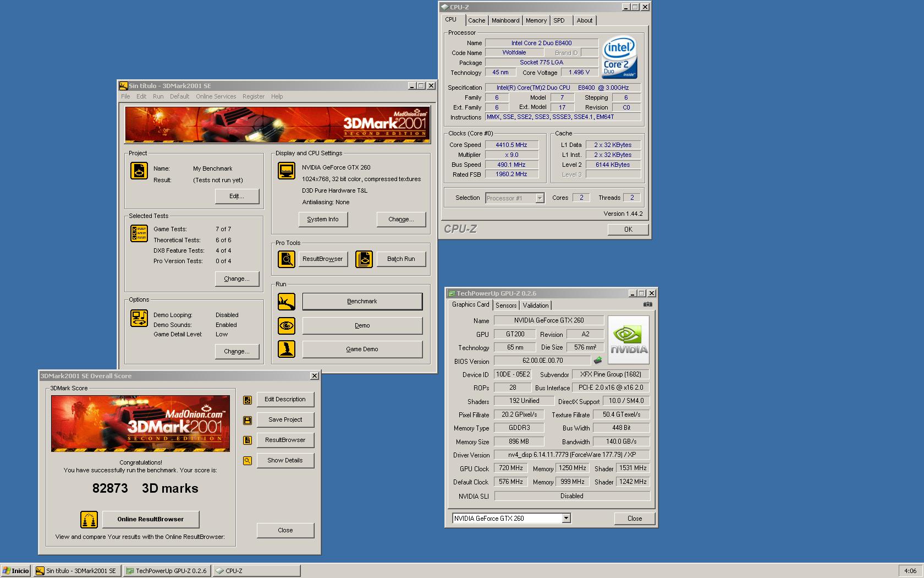Click the Benchmark run icon
The image size is (924, 578).
point(286,302)
